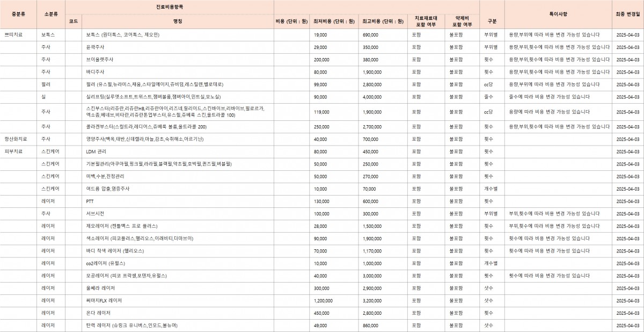Screen dimensions: 644x332
Task: Select the '브이올렛주사' name cell
Action: [178, 60]
